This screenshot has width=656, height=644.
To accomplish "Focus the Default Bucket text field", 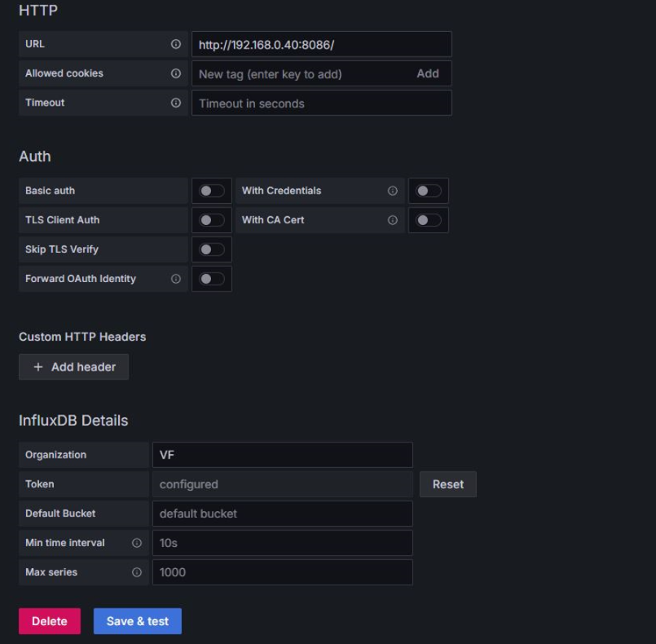I will click(282, 514).
